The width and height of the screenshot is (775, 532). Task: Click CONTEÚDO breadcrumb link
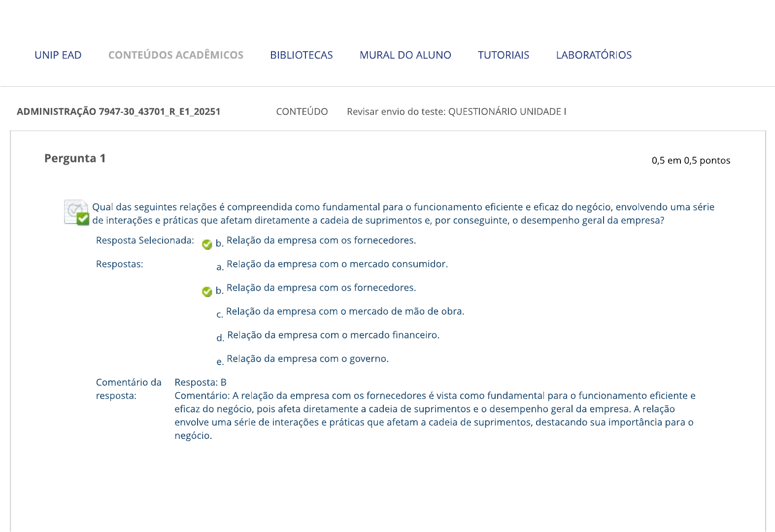coord(302,112)
